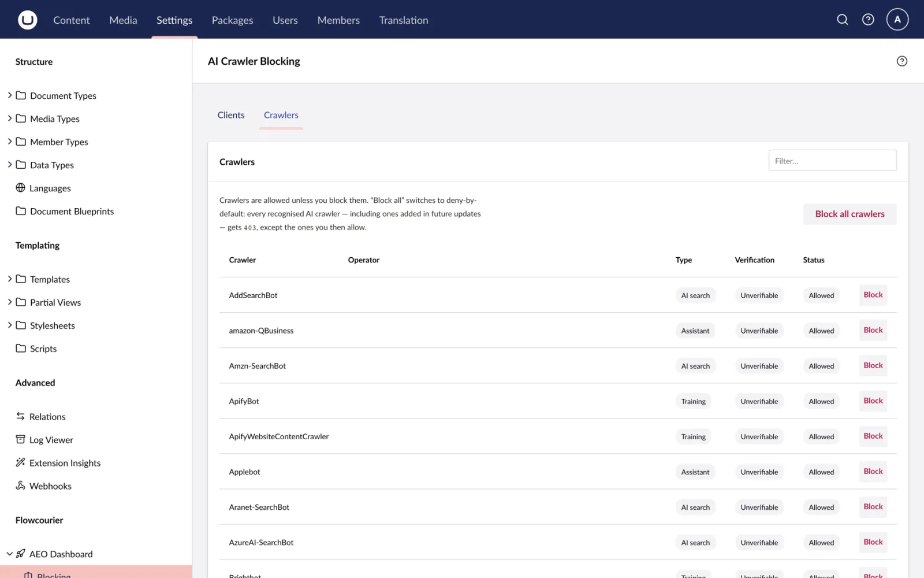
Task: Open Members section in top navigation
Action: 338,20
